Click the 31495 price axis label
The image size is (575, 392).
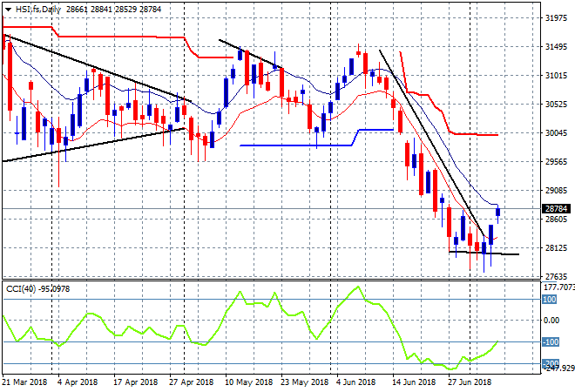click(x=556, y=47)
